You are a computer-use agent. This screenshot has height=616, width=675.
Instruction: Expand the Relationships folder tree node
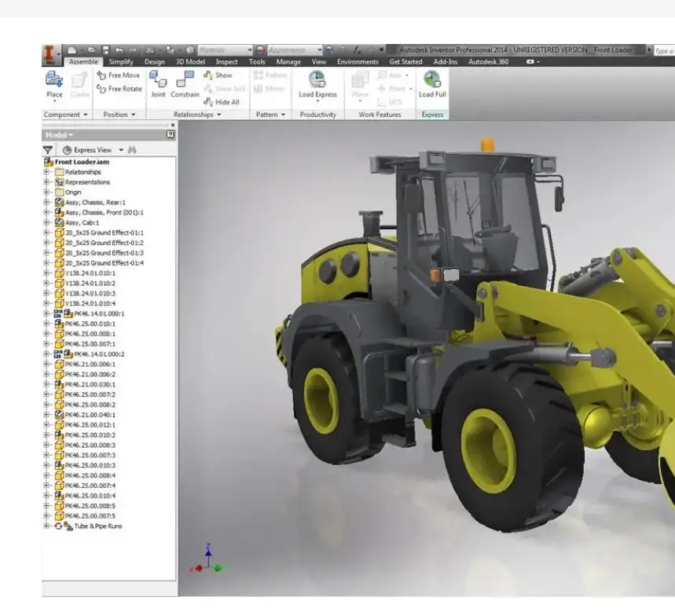[46, 172]
